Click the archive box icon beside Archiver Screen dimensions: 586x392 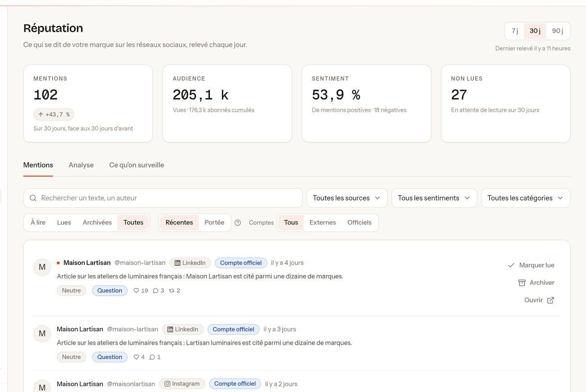pos(522,283)
